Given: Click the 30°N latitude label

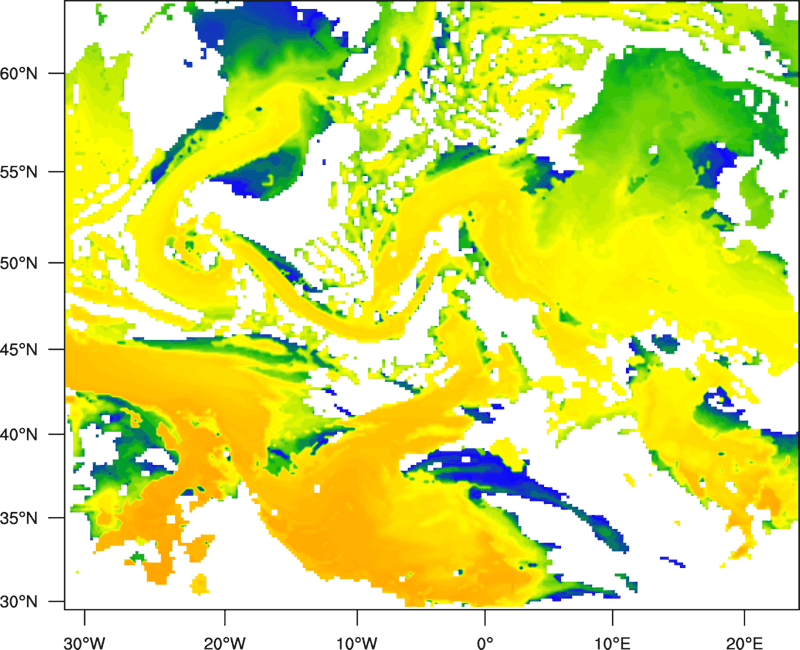Looking at the screenshot, I should (19, 602).
